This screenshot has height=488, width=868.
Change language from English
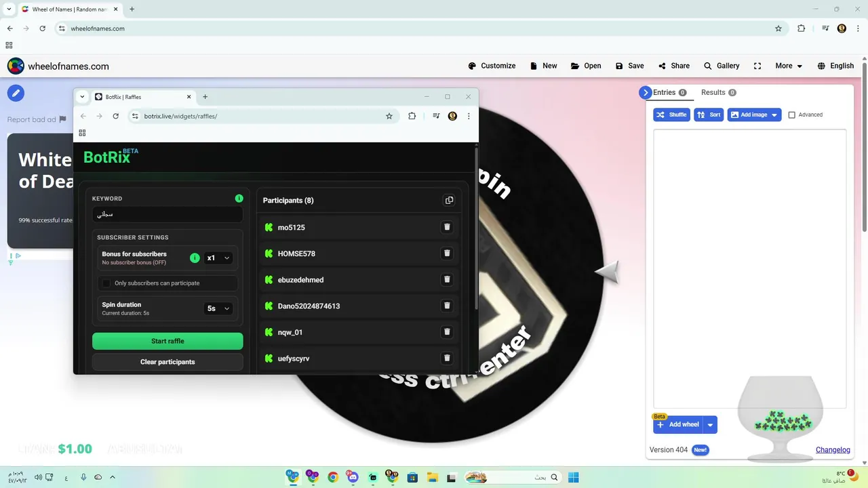[x=835, y=66]
